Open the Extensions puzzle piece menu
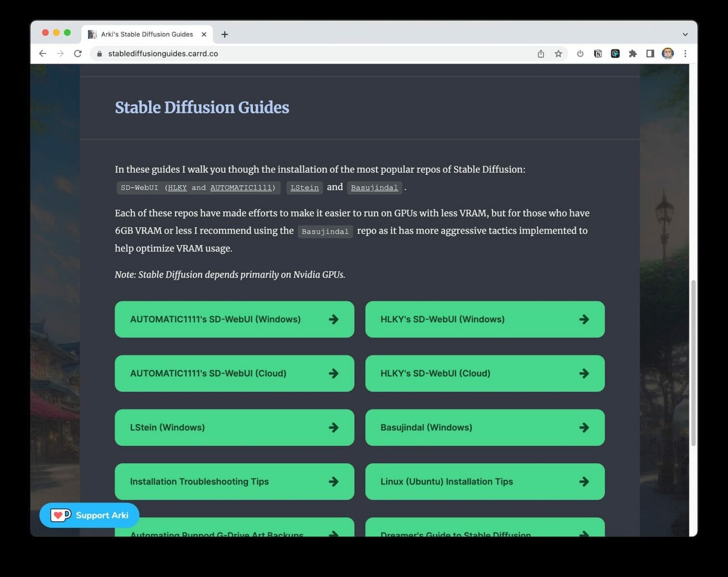The width and height of the screenshot is (728, 577). point(633,54)
